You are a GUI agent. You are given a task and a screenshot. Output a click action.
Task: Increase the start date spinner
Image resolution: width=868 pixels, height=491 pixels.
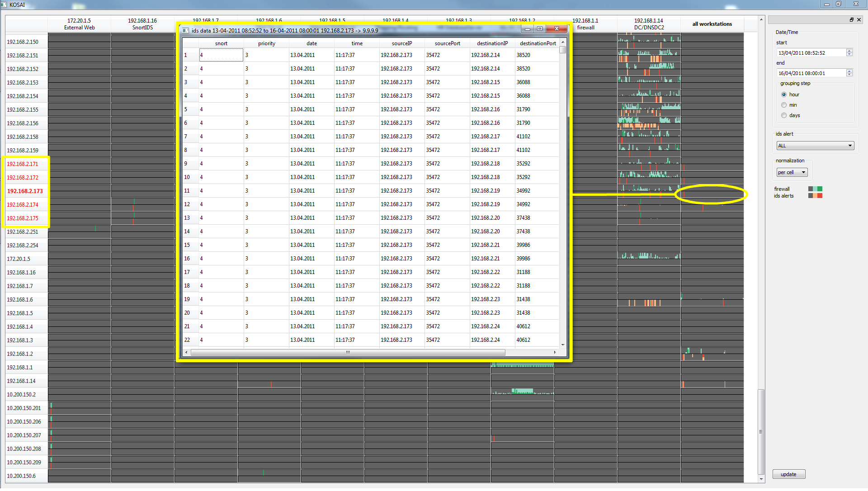849,51
